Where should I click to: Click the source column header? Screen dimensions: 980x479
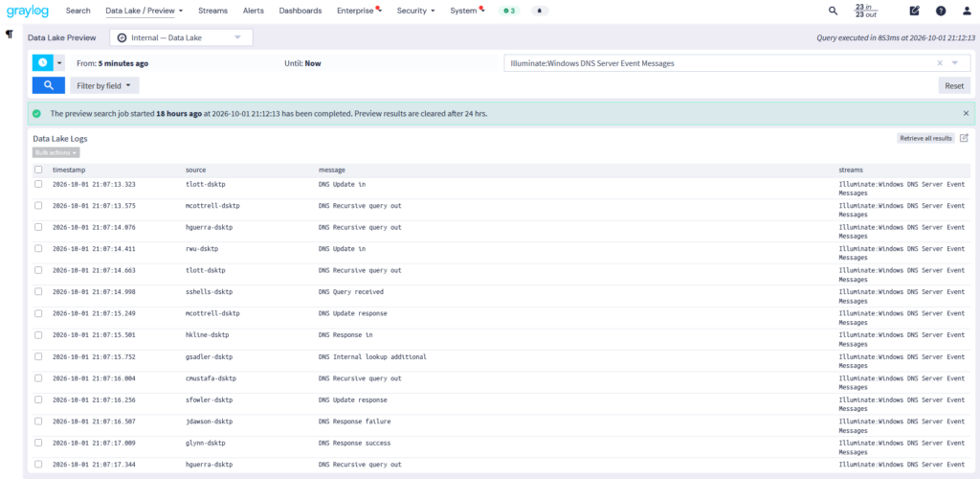coord(195,171)
